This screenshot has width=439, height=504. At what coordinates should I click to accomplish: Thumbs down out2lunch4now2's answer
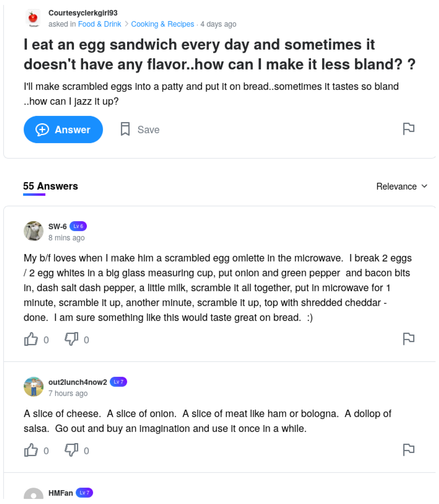pyautogui.click(x=71, y=450)
